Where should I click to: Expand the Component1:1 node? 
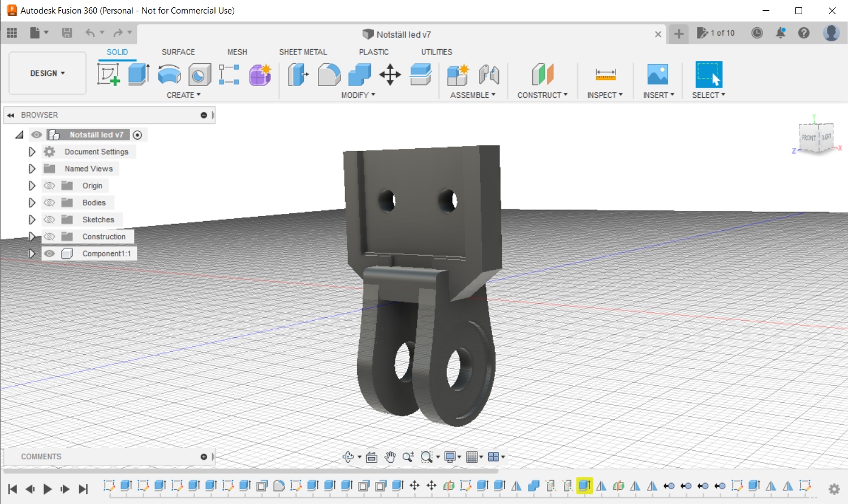(32, 253)
